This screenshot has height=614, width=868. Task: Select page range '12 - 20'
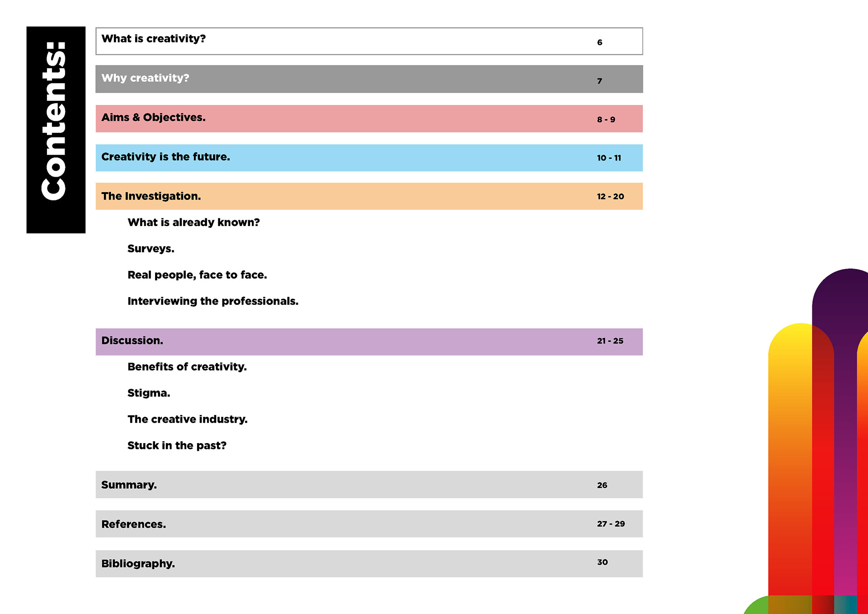click(610, 196)
